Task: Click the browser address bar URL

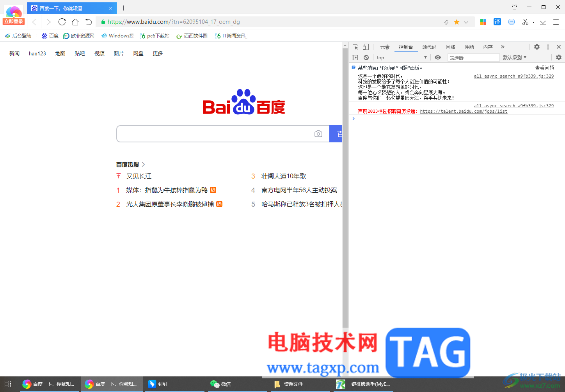Action: (x=174, y=22)
